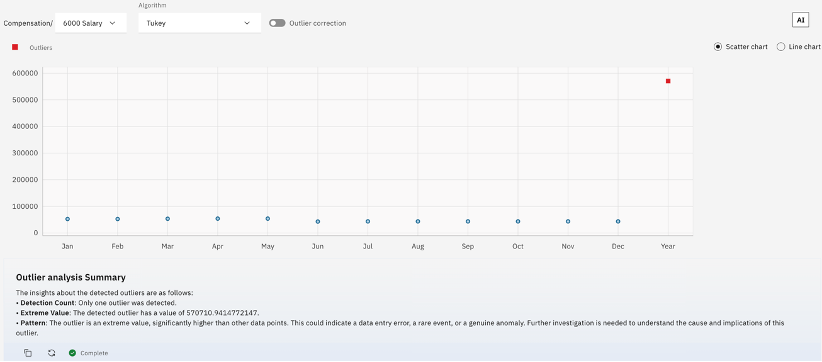822x362 pixels.
Task: Click the Extreme Value bullet text
Action: (138, 313)
